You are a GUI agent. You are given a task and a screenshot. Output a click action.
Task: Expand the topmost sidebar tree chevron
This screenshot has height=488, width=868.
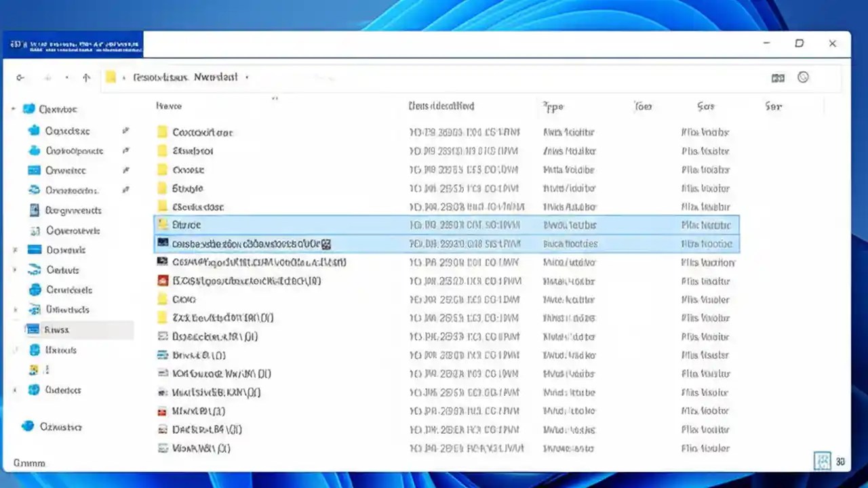tap(14, 108)
